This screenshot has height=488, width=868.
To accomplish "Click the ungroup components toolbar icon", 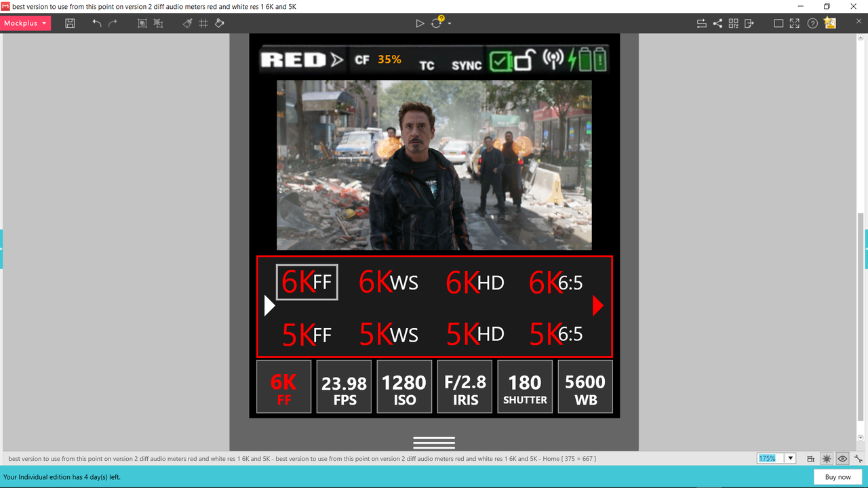I will pos(158,23).
